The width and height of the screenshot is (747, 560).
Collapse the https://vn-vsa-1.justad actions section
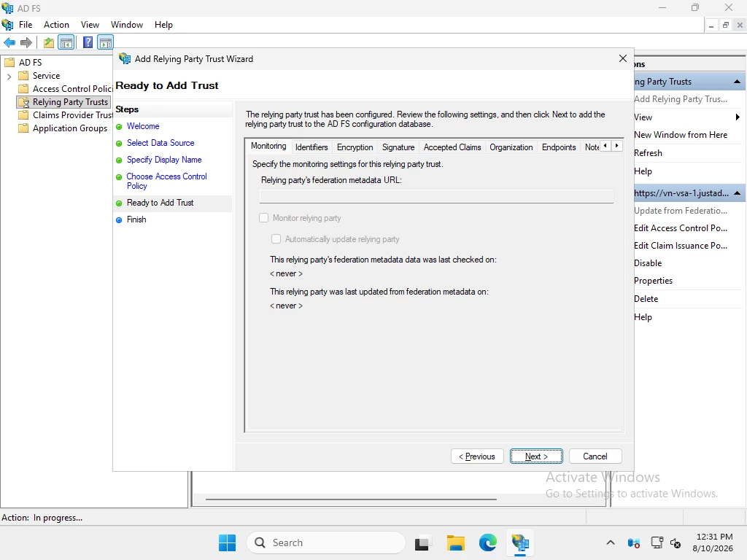737,193
